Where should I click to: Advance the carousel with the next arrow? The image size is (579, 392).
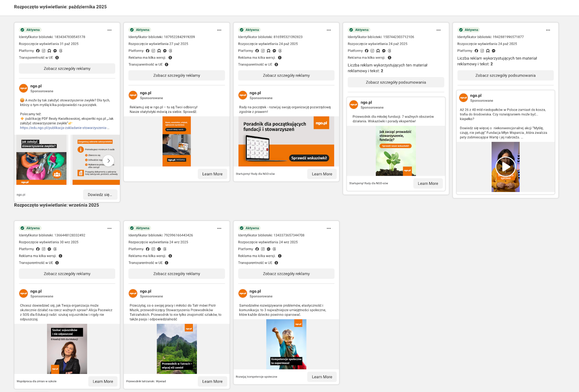pyautogui.click(x=109, y=161)
